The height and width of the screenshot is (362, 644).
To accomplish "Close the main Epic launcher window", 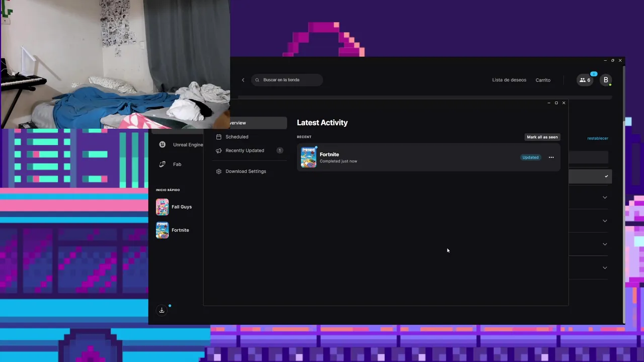I will point(620,60).
